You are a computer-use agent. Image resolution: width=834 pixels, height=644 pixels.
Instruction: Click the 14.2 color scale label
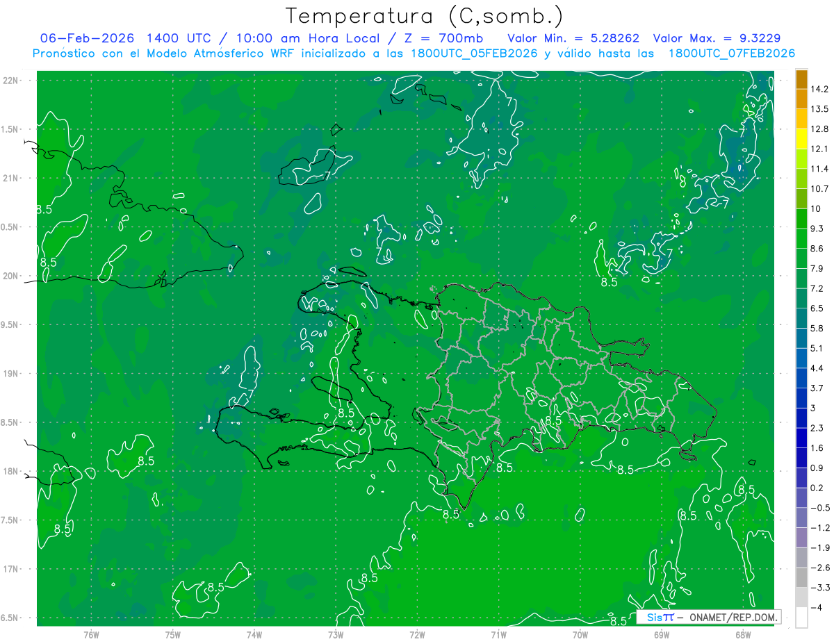(819, 88)
